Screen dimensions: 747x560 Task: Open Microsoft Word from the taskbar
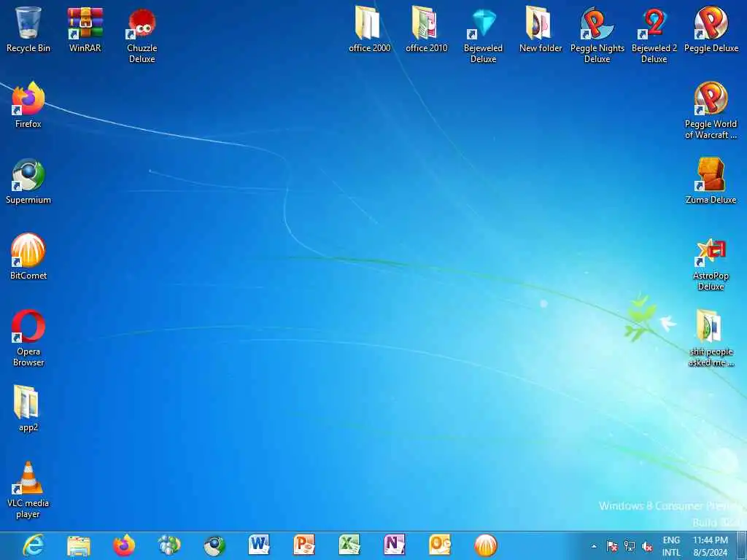[x=259, y=545]
